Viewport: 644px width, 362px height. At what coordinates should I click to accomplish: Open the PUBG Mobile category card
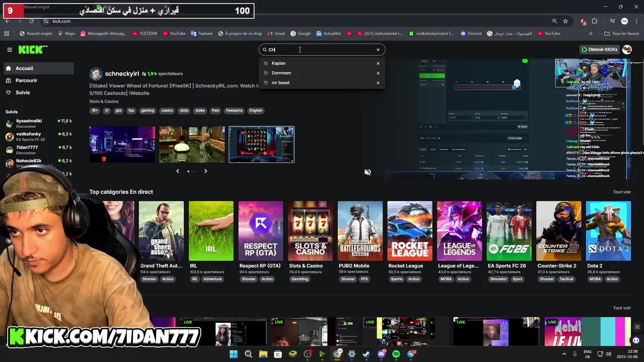pos(360,231)
